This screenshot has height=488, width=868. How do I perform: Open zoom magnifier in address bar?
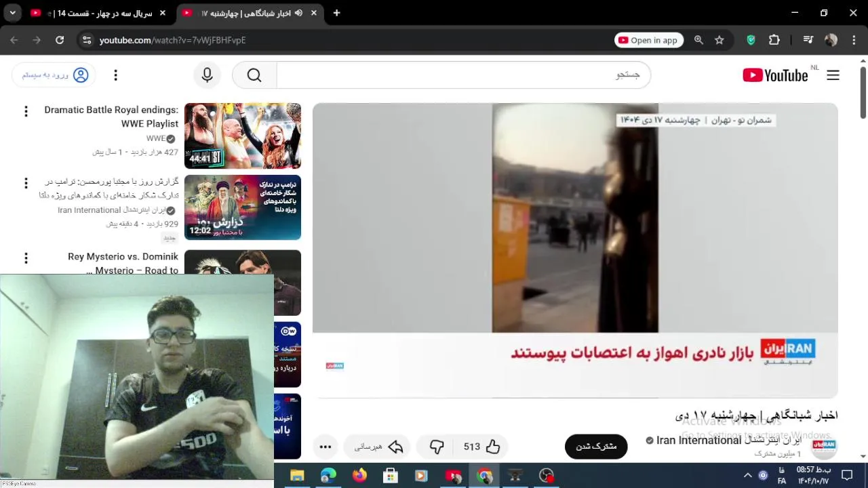(698, 40)
